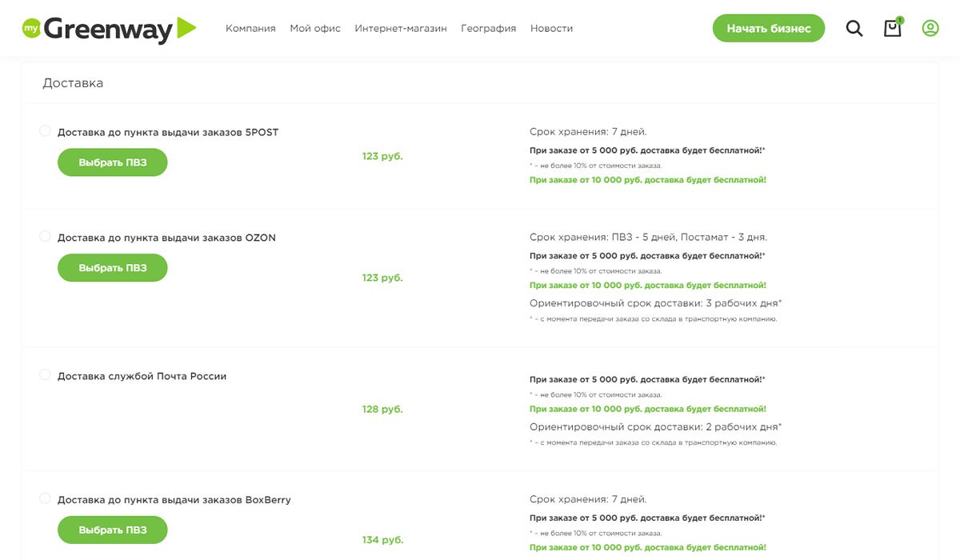This screenshot has height=560, width=960.
Task: Select the Почта России delivery radio button
Action: pyautogui.click(x=45, y=375)
